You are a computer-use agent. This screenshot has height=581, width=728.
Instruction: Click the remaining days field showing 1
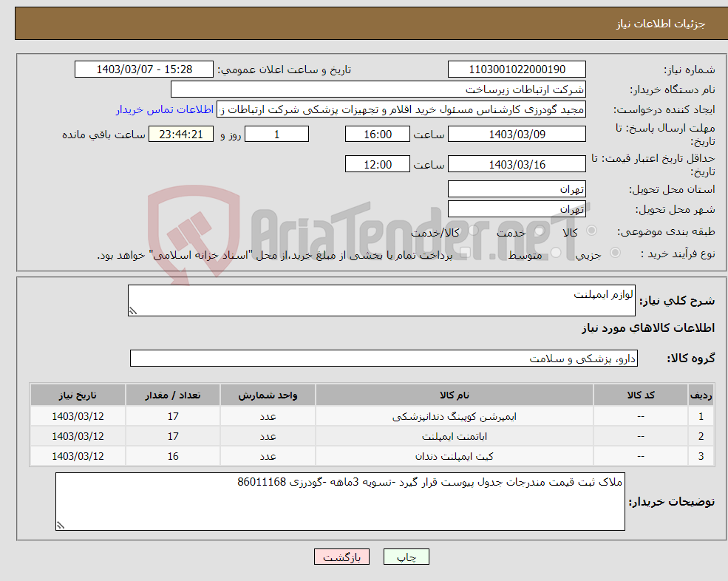tap(276, 135)
